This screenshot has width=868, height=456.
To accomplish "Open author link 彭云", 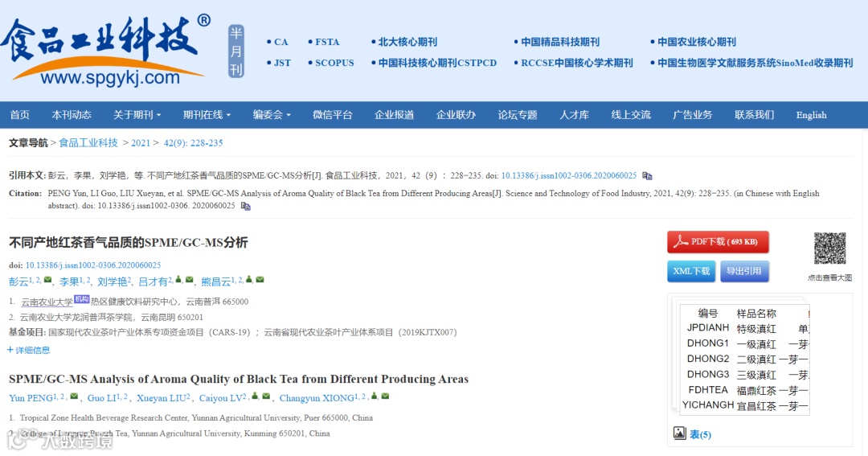I will pos(18,282).
